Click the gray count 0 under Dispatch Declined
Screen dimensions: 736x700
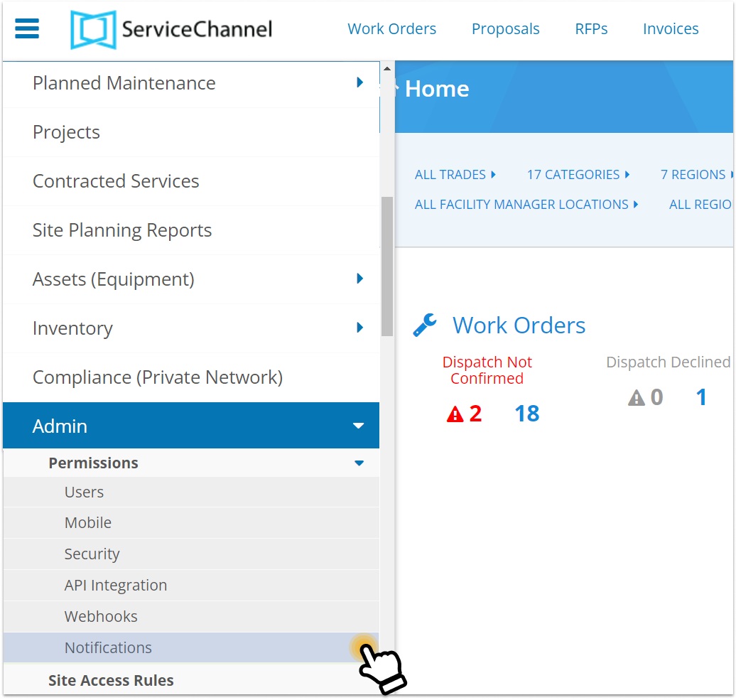(656, 397)
